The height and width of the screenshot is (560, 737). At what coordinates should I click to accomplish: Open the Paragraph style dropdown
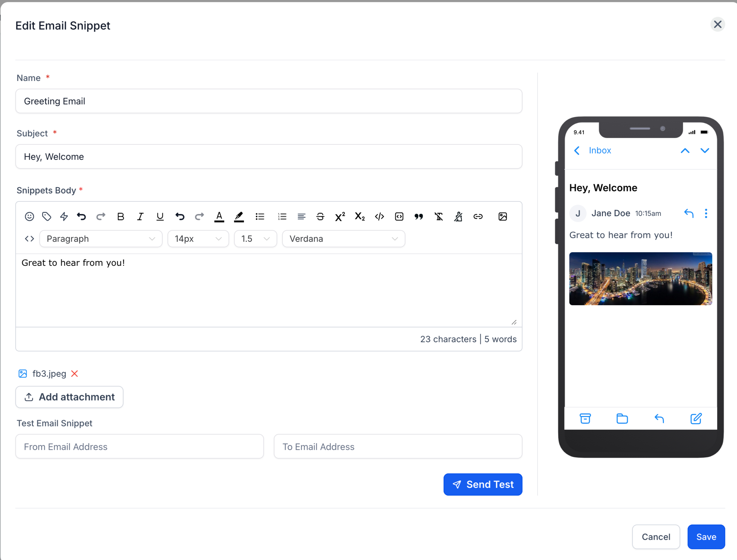click(101, 239)
